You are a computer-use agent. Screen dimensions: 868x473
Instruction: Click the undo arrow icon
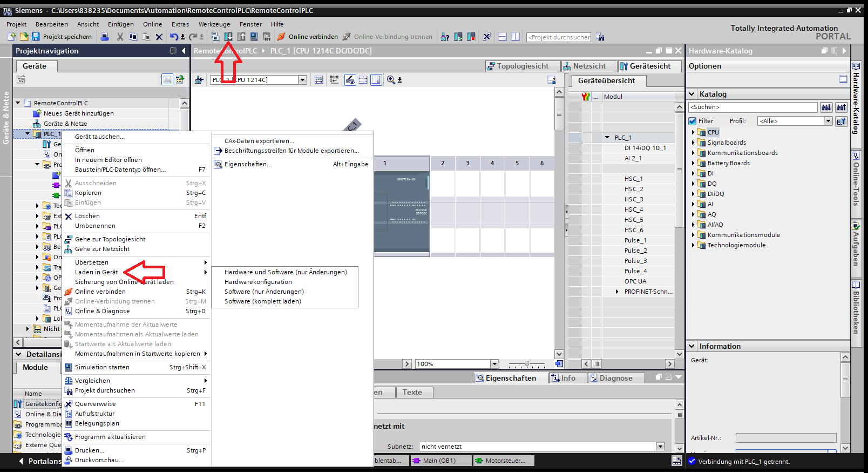click(x=174, y=37)
